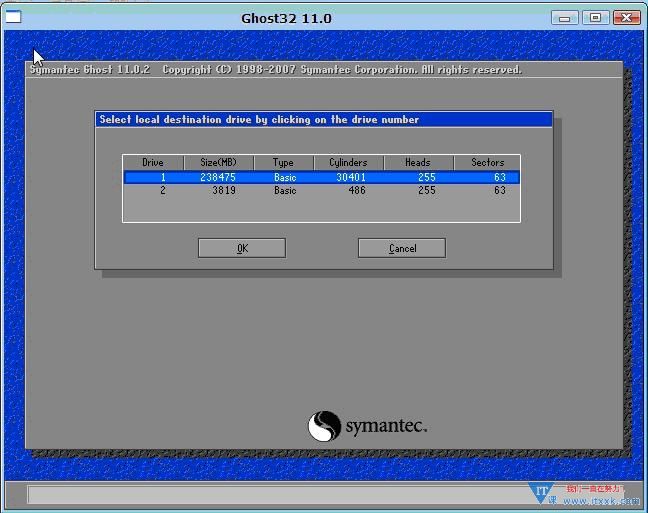Viewport: 648px width, 513px height.
Task: Click the Cylinders column header
Action: (x=348, y=162)
